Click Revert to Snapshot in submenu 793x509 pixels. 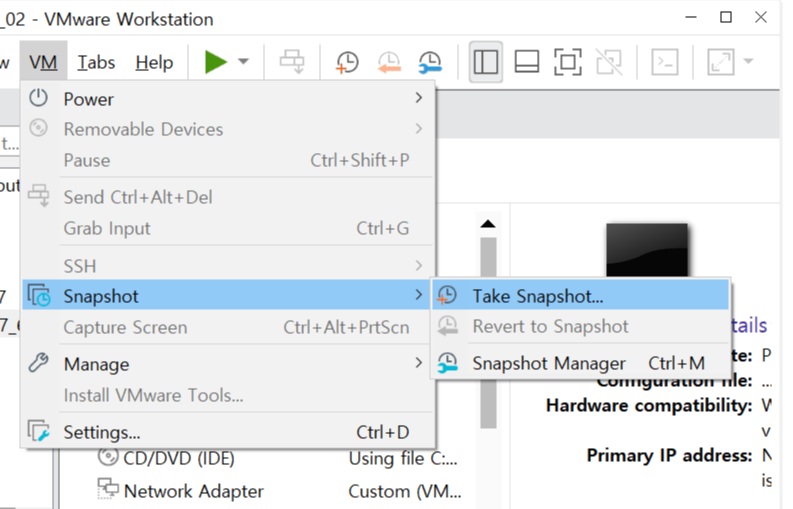(580, 326)
